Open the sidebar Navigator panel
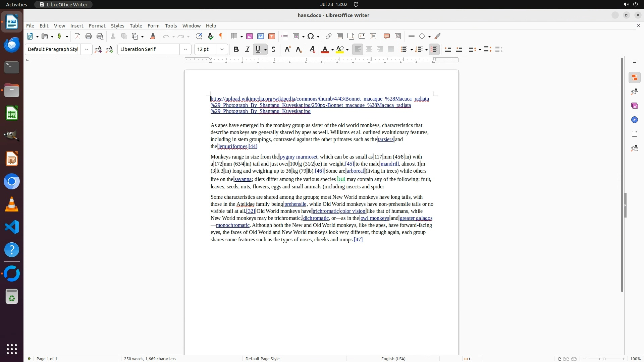 (634, 120)
